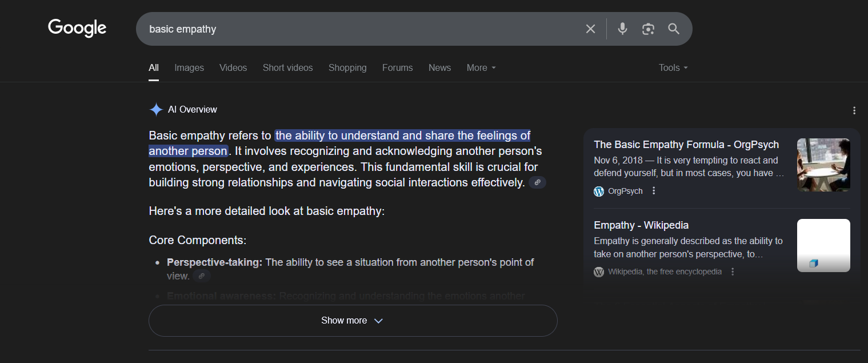Expand the More dropdown
Screen dimensions: 868x363
[481, 67]
